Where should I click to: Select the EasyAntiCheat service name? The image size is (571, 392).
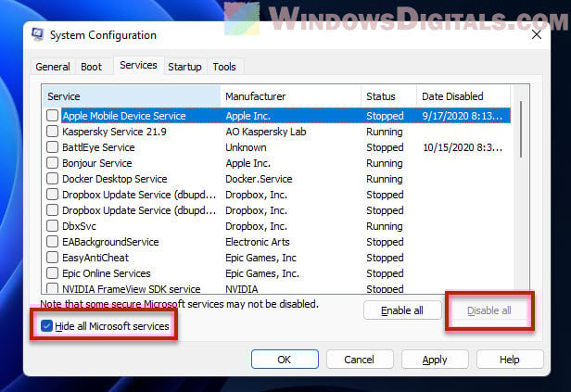point(95,258)
